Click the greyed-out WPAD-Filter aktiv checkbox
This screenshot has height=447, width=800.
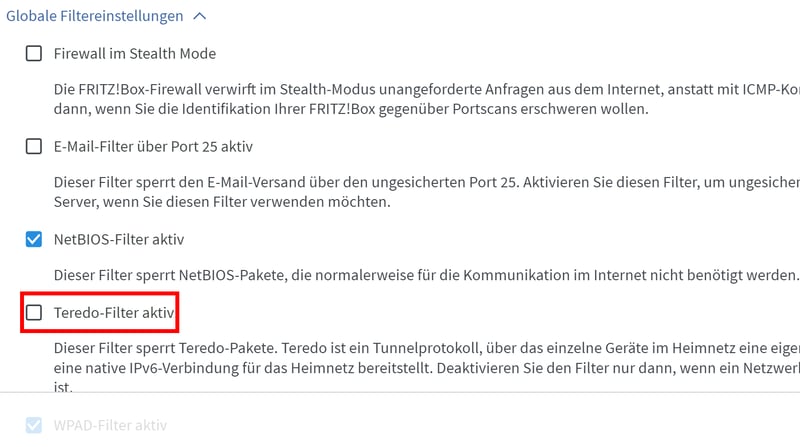(34, 425)
